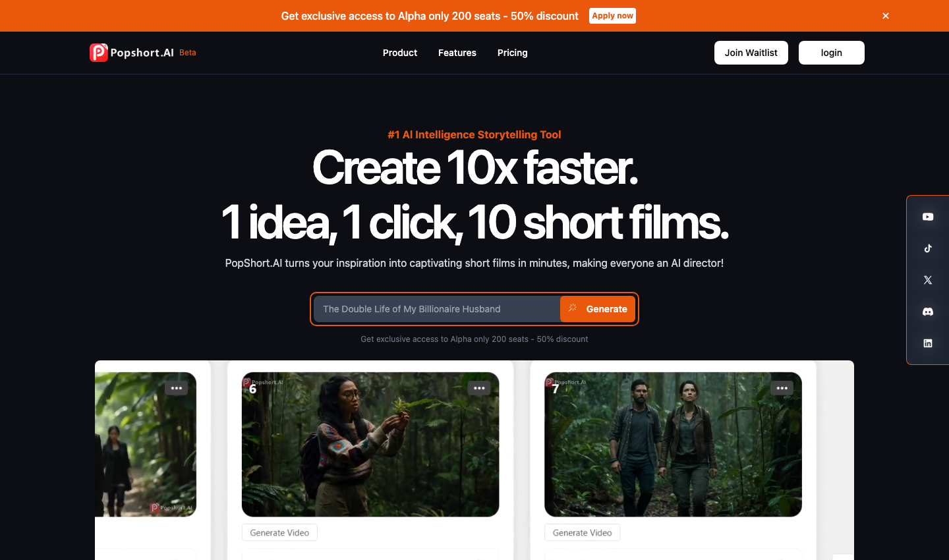Open the Discord social link icon
949x560 pixels.
[x=928, y=312]
